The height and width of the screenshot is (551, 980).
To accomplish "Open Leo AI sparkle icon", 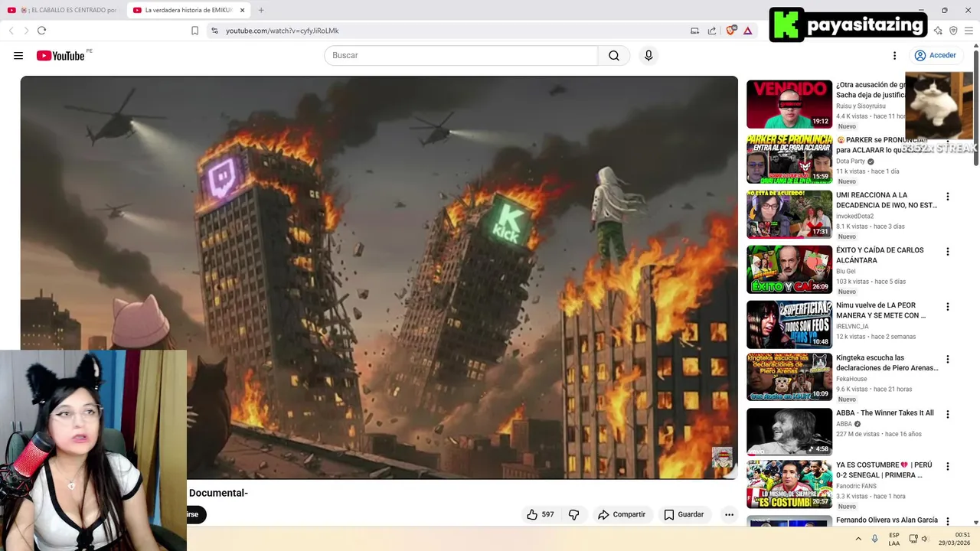I will 938,31.
